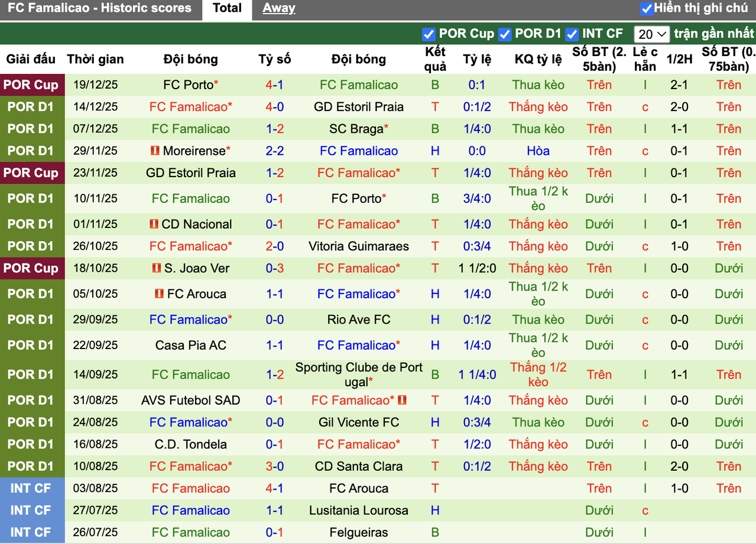Uncheck the POR Cup filter checkbox
756x544 pixels.
click(429, 34)
